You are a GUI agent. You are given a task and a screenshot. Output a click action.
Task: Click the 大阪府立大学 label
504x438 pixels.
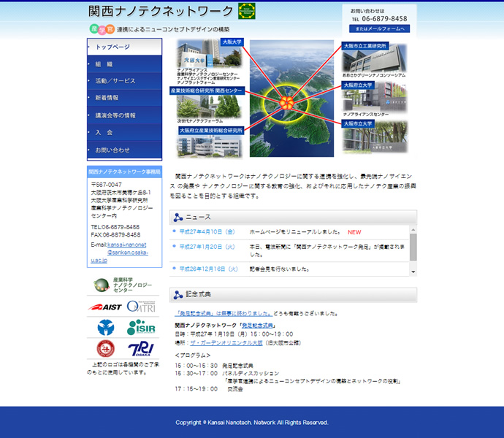(x=358, y=85)
